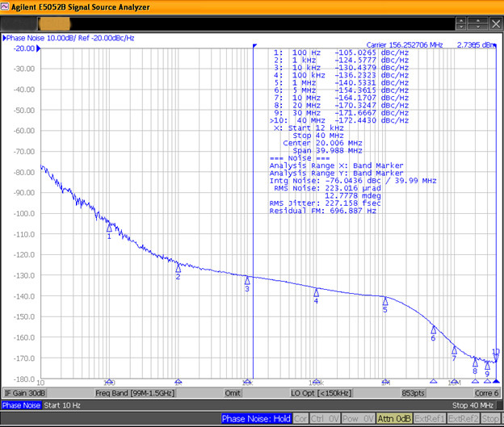Close the entry bar with the X button

496,23
